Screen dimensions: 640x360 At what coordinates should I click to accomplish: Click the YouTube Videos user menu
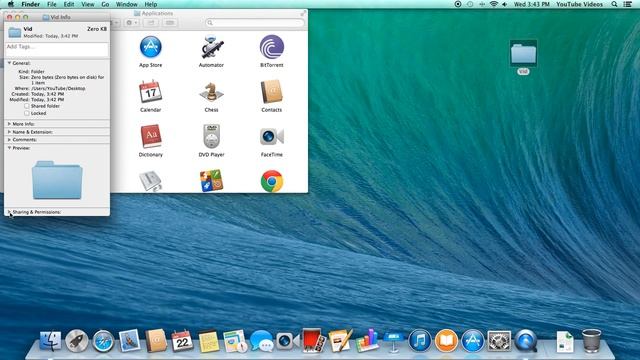pyautogui.click(x=580, y=4)
